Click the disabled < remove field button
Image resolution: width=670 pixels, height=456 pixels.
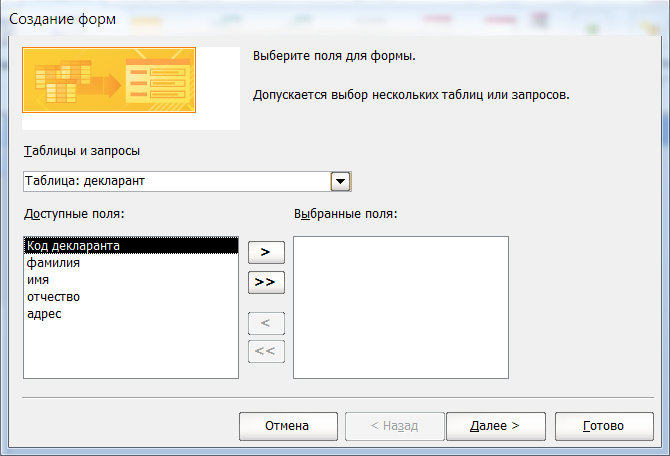click(x=266, y=323)
